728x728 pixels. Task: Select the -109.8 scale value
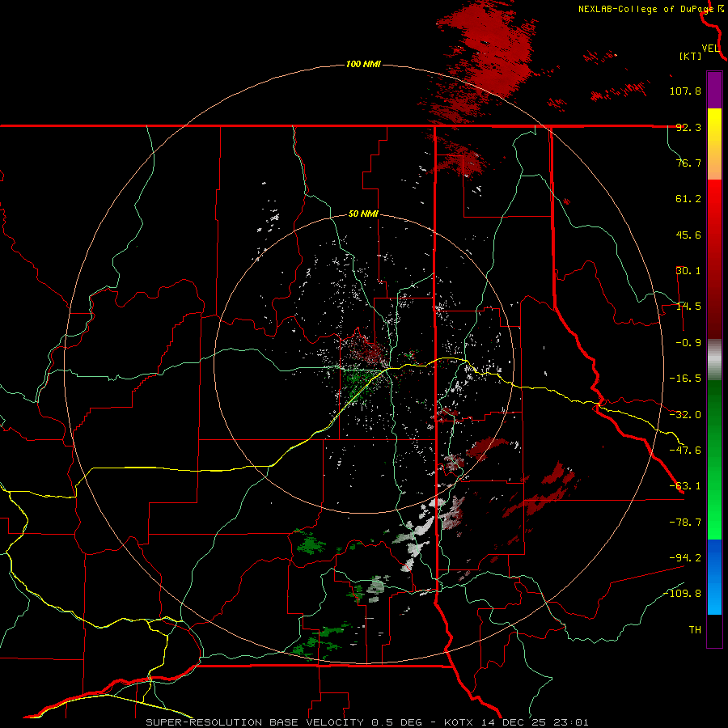682,594
